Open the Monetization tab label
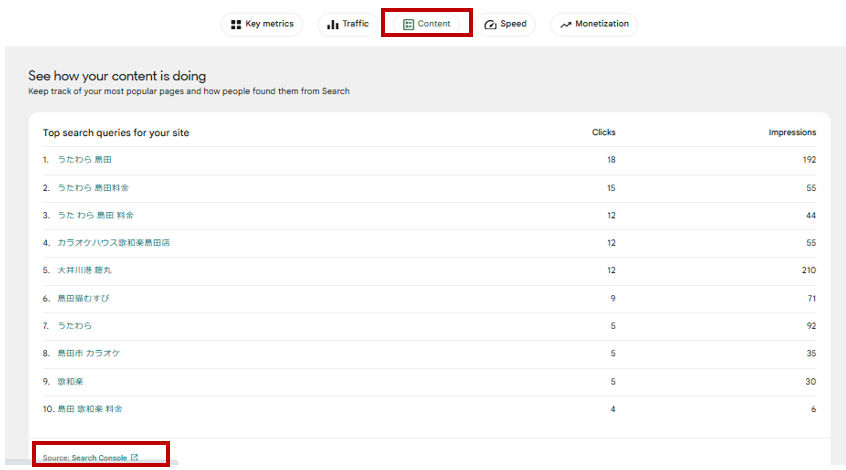Viewport: 846px width, 470px height. coord(602,24)
